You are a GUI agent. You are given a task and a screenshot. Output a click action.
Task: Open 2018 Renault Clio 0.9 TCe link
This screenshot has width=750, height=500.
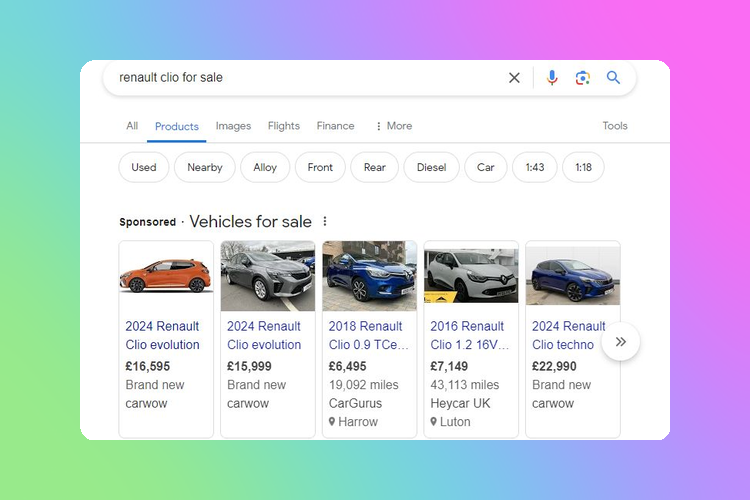pos(368,335)
